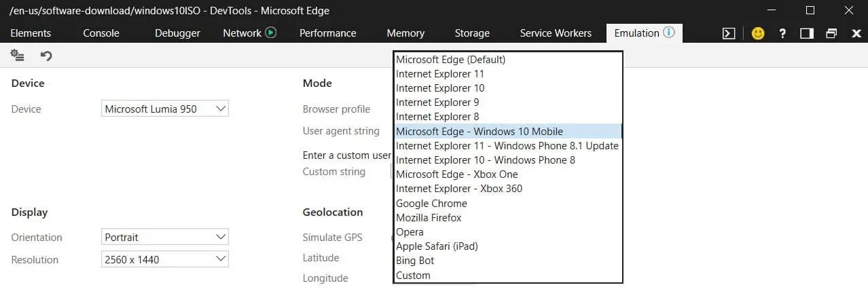This screenshot has height=300, width=868.
Task: Click the green Network recording indicator
Action: coord(271,33)
